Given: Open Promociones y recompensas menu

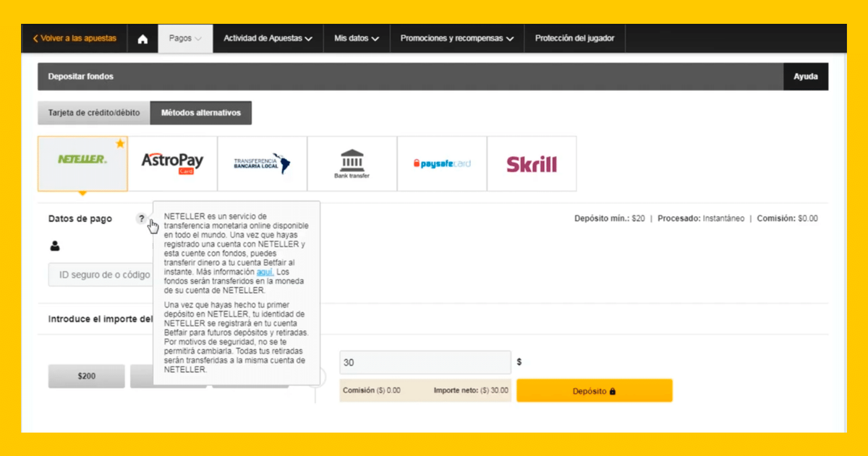Looking at the screenshot, I should click(457, 38).
